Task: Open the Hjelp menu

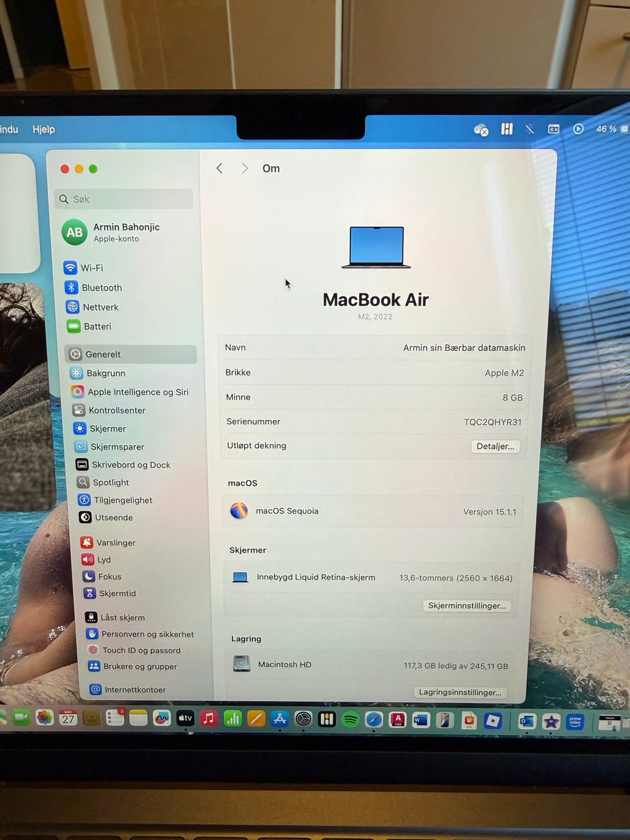Action: tap(44, 129)
